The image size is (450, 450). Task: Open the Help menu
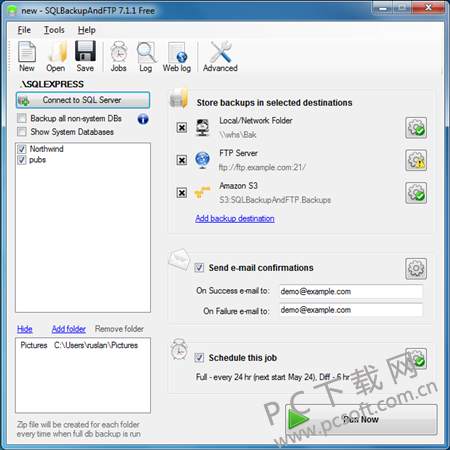tap(87, 30)
